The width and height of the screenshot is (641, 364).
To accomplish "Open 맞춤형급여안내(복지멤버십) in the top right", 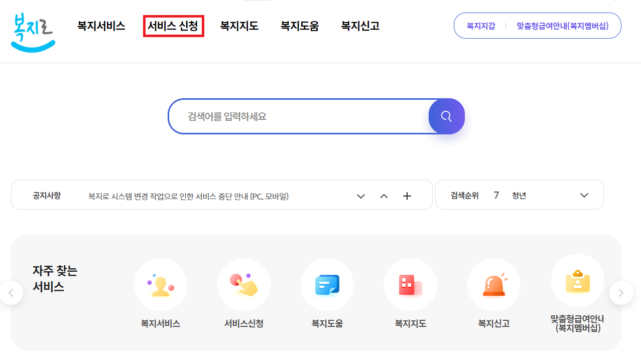I will click(x=563, y=25).
